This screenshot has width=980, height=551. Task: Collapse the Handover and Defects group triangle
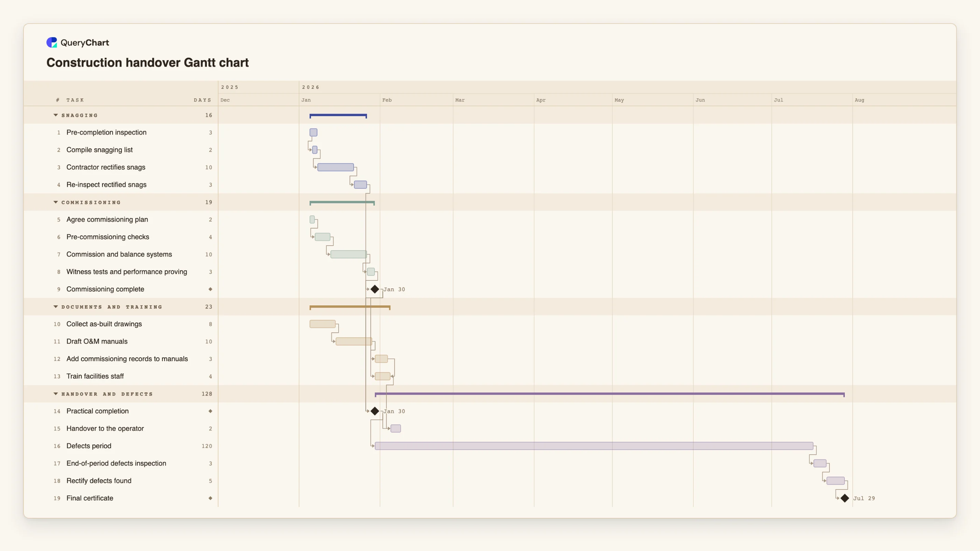pos(56,394)
